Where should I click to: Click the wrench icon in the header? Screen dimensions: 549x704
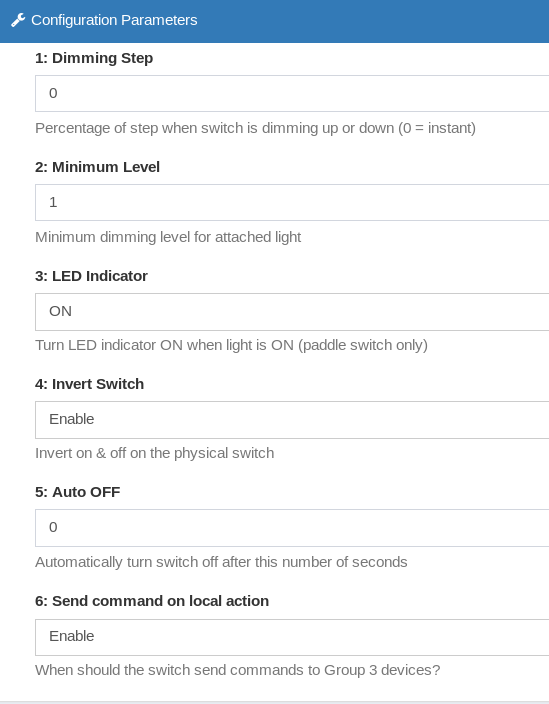coord(18,20)
